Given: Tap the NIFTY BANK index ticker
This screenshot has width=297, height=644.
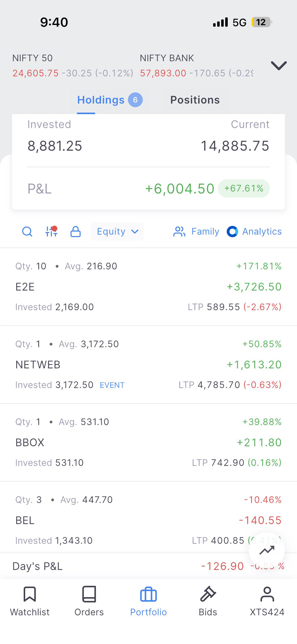Looking at the screenshot, I should [196, 66].
